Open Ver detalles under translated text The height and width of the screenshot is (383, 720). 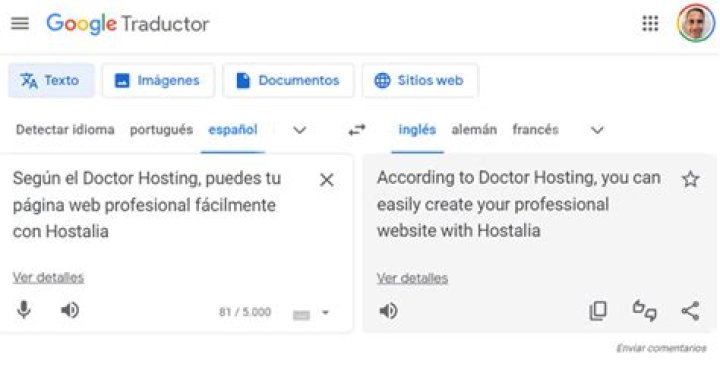tap(412, 278)
